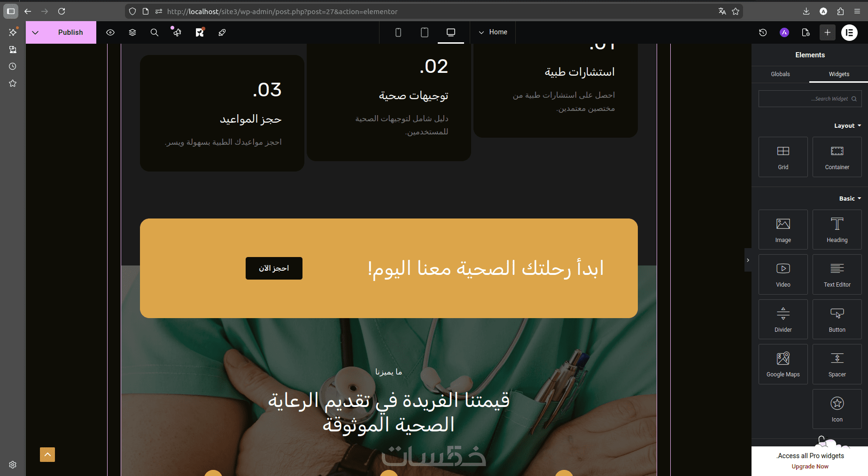This screenshot has width=868, height=476.
Task: Select the tablet device view icon
Action: 425,32
